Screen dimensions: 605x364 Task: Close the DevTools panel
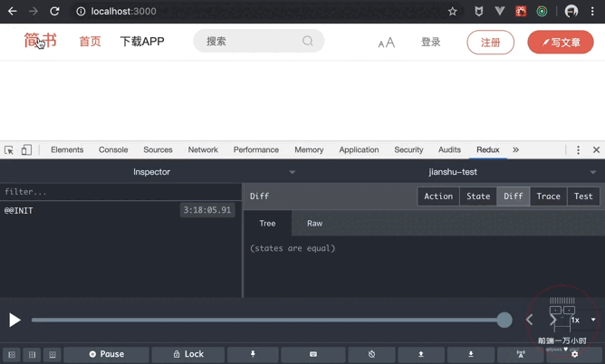point(596,149)
